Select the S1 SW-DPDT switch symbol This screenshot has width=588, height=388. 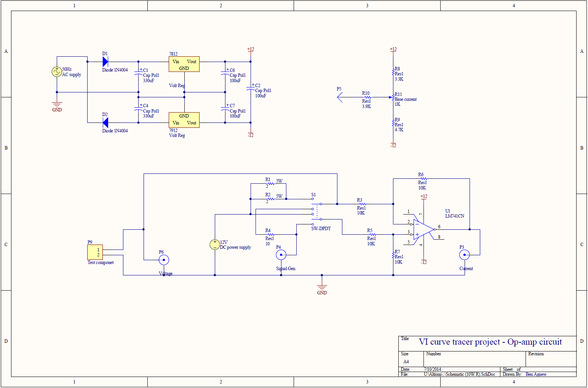(x=317, y=211)
